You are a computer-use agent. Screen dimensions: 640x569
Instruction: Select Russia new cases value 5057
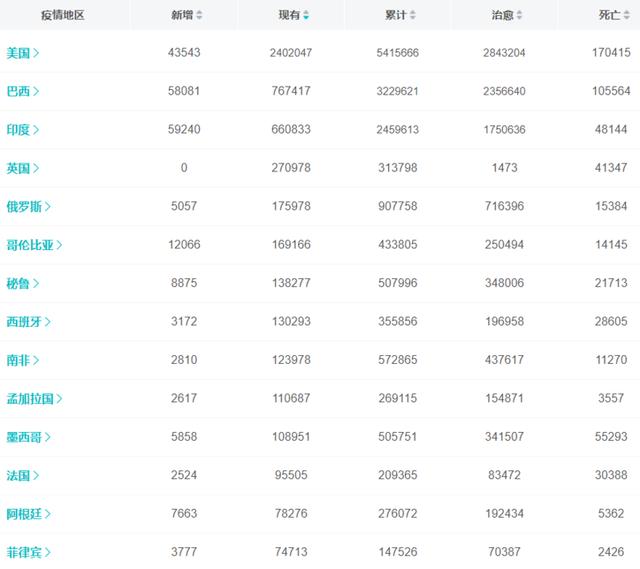pyautogui.click(x=184, y=206)
